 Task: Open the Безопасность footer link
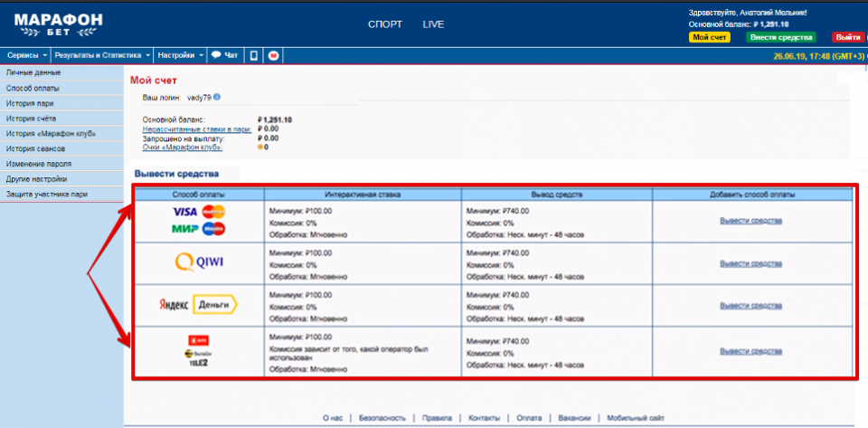382,418
